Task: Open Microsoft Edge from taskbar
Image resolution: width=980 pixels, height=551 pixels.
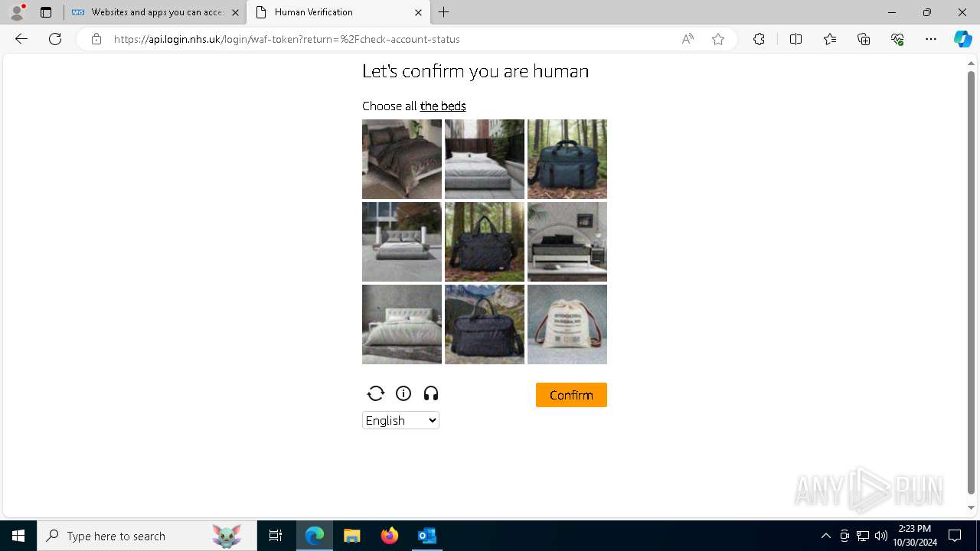Action: click(315, 536)
